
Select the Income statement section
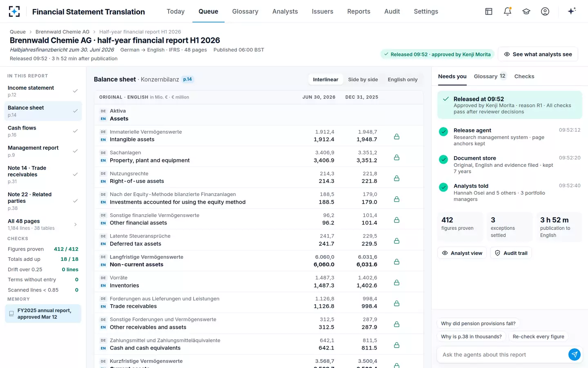pos(43,91)
